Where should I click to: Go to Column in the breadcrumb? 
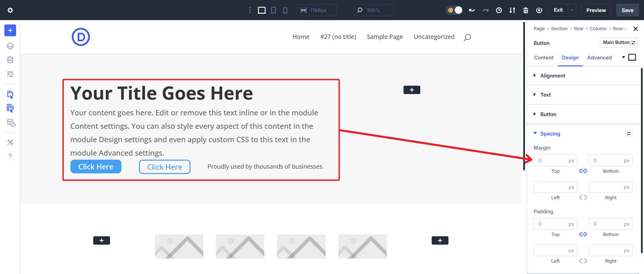(598, 29)
